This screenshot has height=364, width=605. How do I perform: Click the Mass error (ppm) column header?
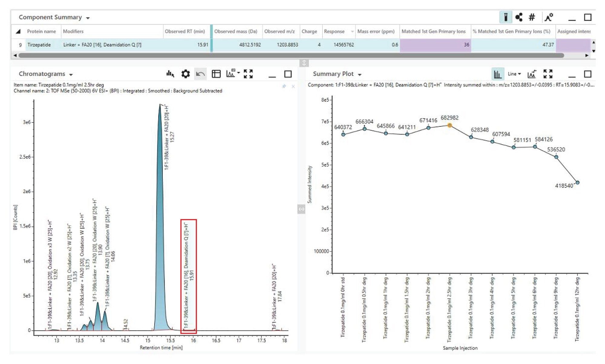[x=376, y=31]
